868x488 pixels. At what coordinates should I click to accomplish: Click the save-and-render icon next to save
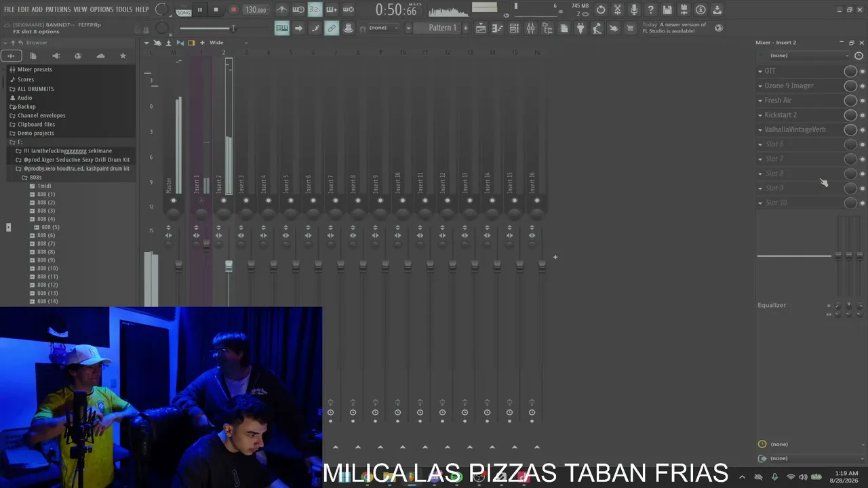click(684, 9)
